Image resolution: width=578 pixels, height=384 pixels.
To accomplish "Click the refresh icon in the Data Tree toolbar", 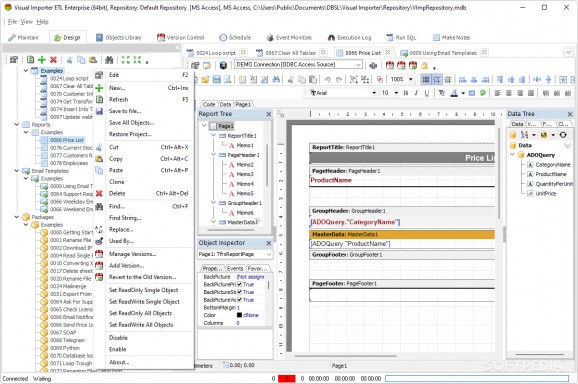I will (x=563, y=135).
